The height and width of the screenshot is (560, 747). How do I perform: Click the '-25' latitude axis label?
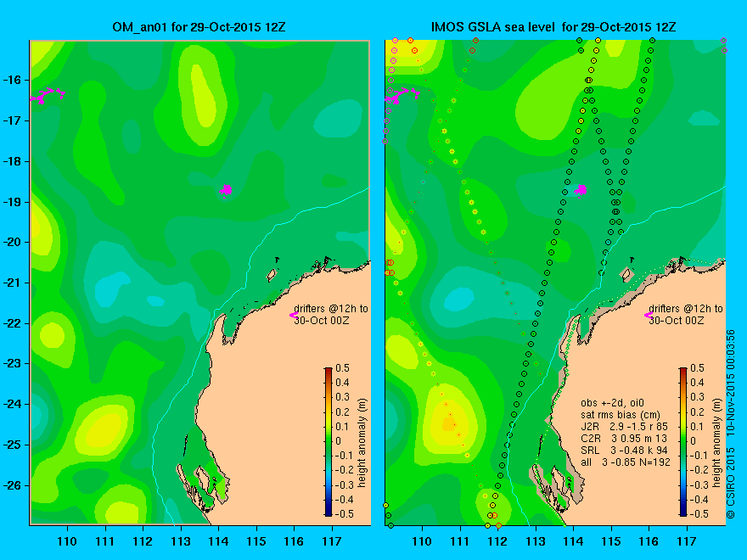(13, 445)
